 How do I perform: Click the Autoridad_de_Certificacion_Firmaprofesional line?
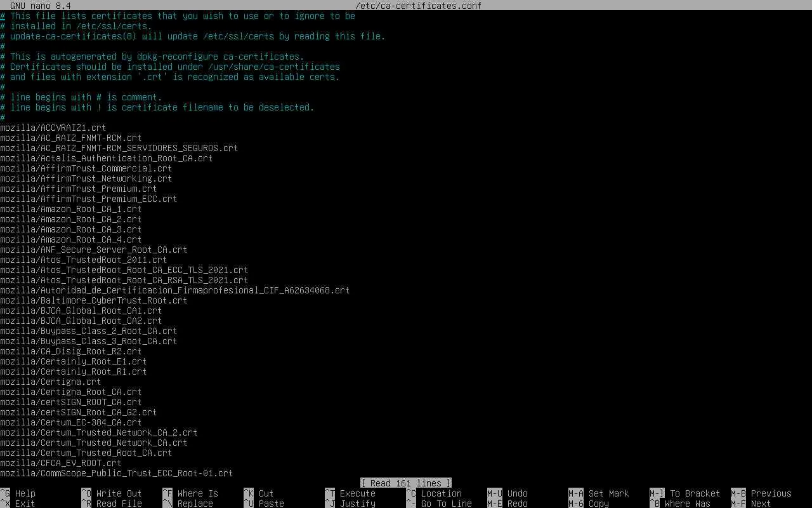point(175,290)
